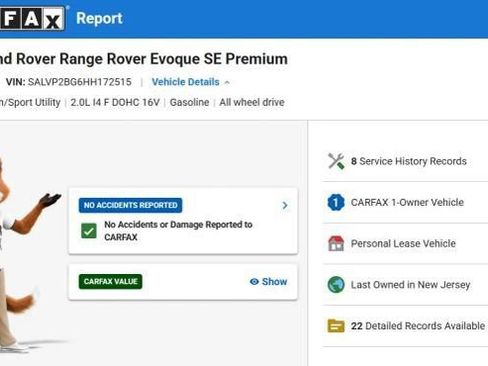Click the 2.0L I4 F DOHC 16V engine spec
The height and width of the screenshot is (366, 488).
(115, 102)
